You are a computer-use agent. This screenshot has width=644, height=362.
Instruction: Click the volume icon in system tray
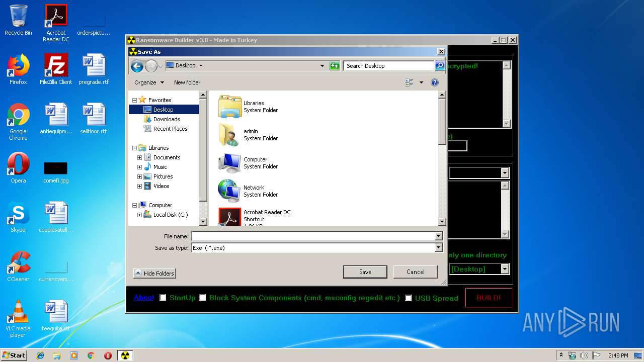(x=584, y=355)
